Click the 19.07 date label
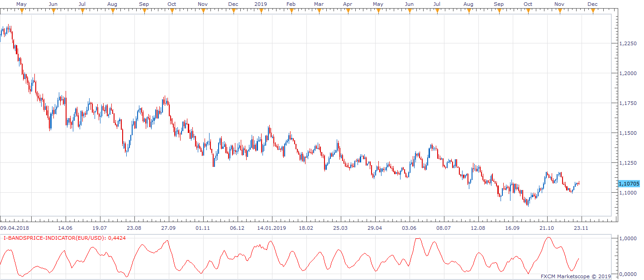Screen dimensions: 644x280 tap(100, 228)
